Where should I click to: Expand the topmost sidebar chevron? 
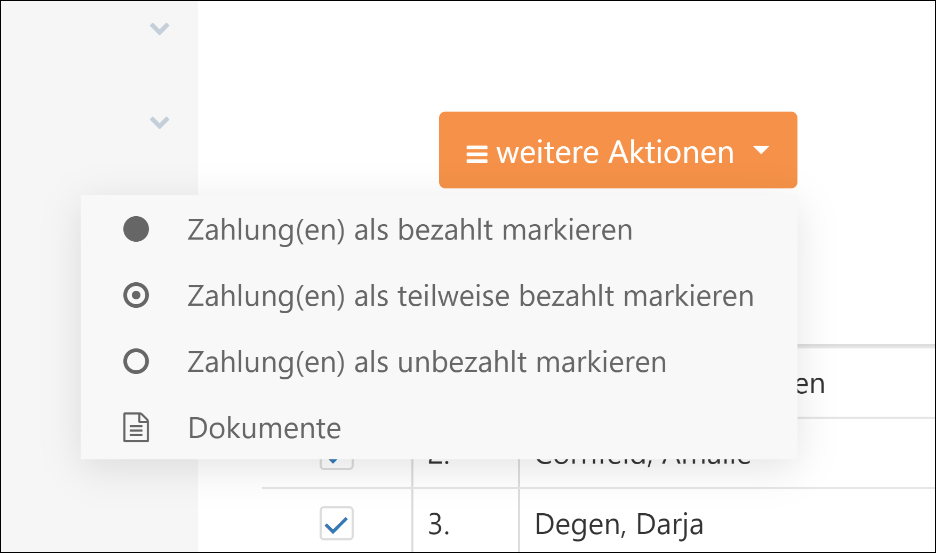point(159,28)
